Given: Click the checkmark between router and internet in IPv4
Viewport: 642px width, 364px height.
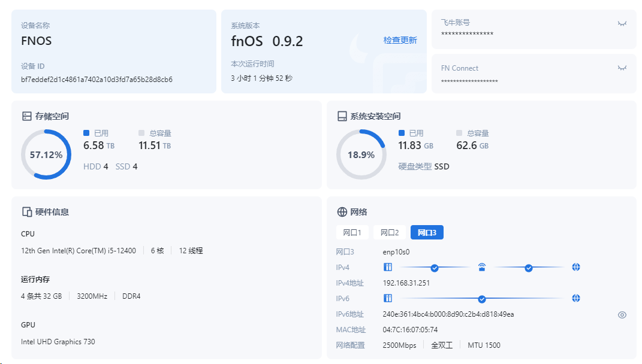Looking at the screenshot, I should (x=529, y=268).
